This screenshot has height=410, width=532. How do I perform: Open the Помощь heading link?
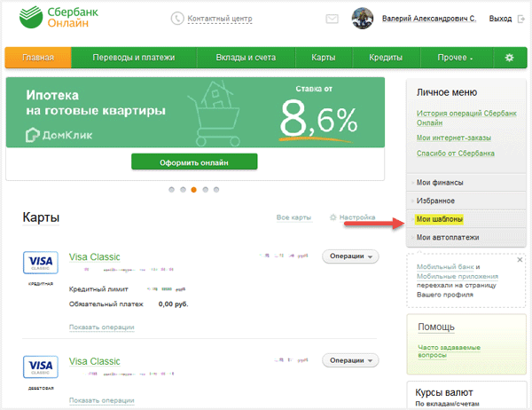436,327
